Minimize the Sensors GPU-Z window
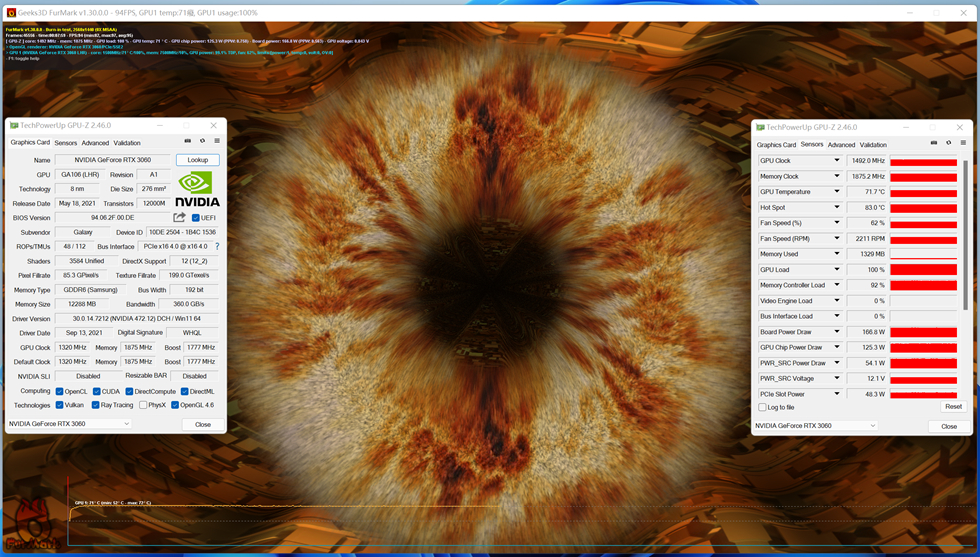The height and width of the screenshot is (557, 980). 906,127
